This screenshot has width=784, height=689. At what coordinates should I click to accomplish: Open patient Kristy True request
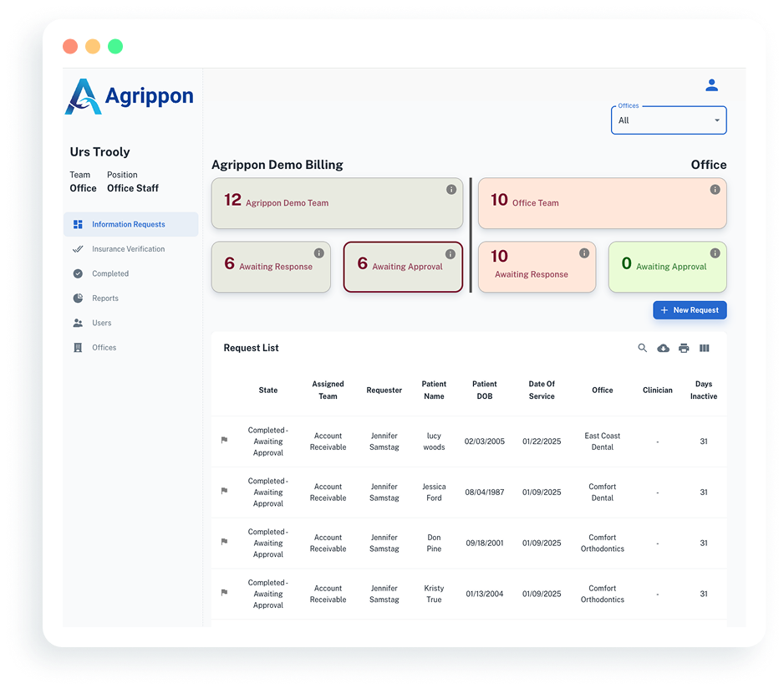tap(434, 594)
